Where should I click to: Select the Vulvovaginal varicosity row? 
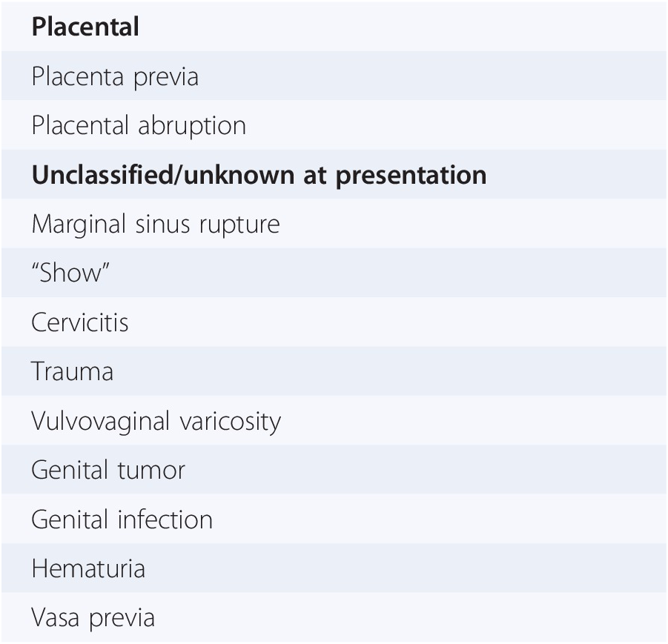[334, 420]
